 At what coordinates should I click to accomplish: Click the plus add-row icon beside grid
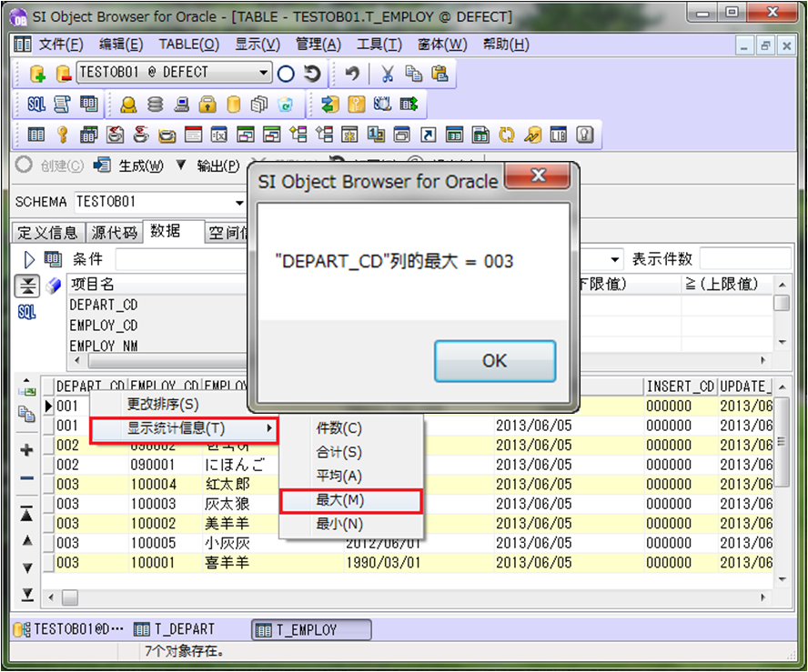tap(26, 450)
